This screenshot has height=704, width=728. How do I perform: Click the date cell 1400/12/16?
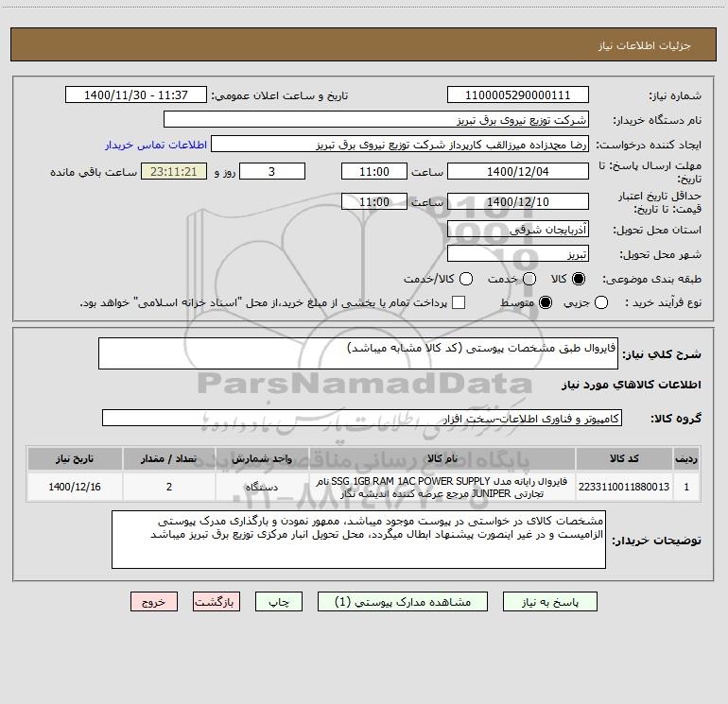(75, 487)
